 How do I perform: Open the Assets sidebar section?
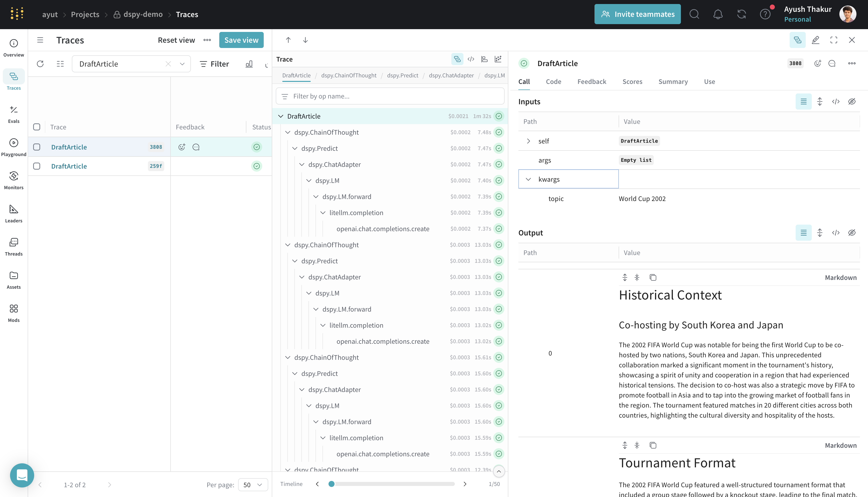[x=14, y=280]
